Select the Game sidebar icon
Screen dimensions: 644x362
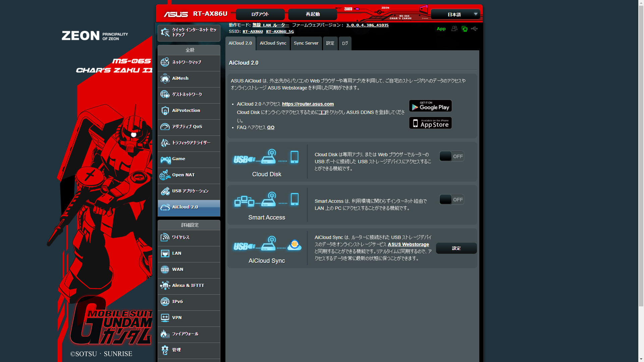point(189,159)
